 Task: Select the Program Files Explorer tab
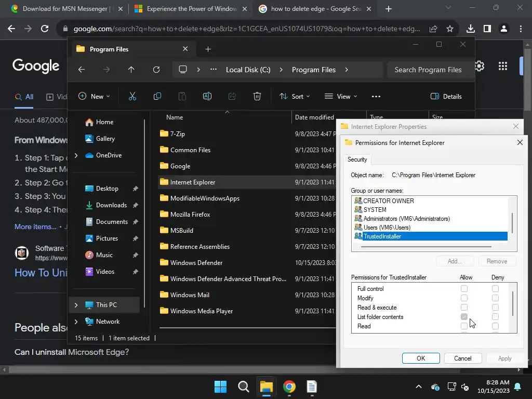[x=132, y=49]
